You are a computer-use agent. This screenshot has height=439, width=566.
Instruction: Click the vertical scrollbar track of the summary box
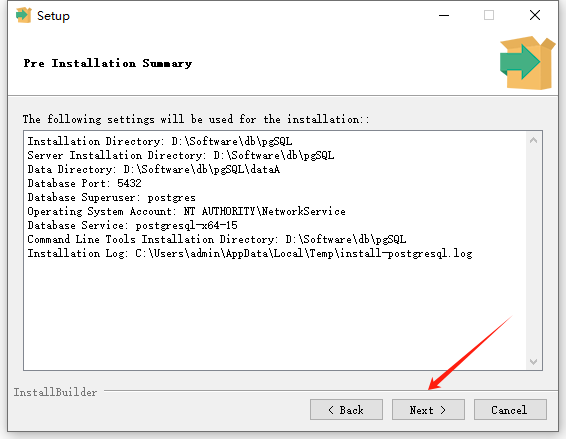click(x=534, y=251)
